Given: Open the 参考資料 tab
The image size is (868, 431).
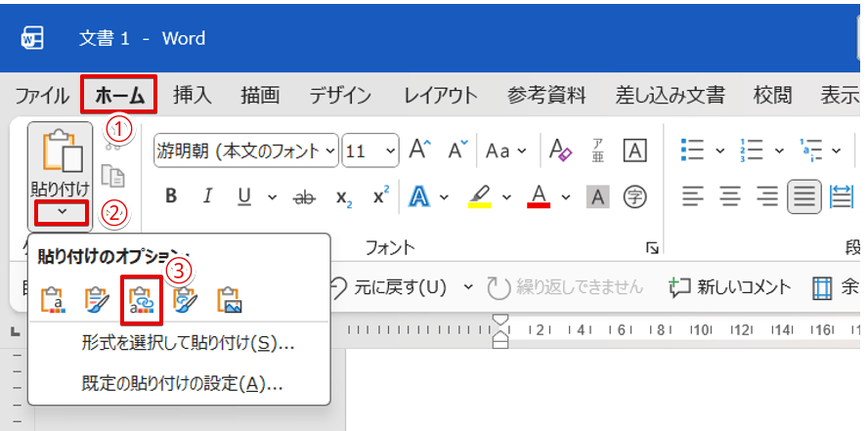Looking at the screenshot, I should [546, 96].
